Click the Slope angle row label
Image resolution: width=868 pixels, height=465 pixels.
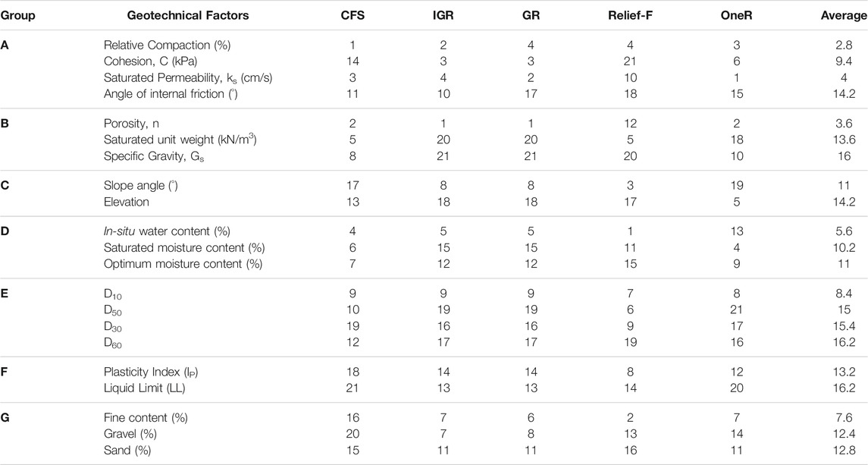click(140, 186)
